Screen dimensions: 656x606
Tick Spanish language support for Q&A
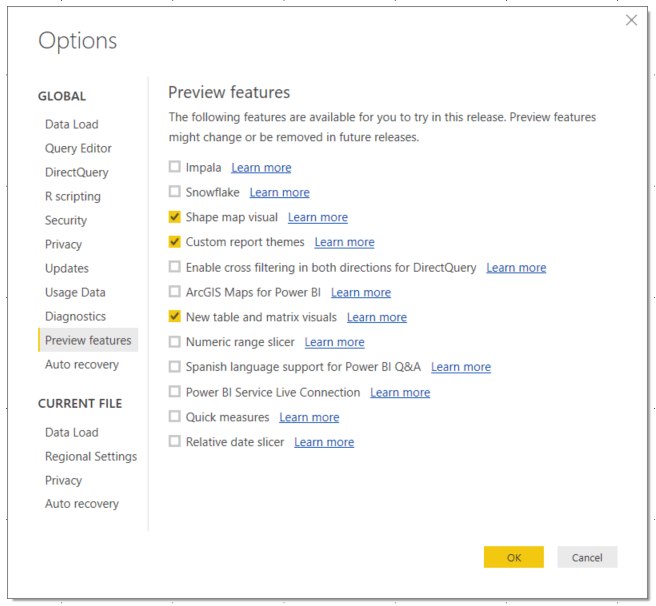click(174, 367)
